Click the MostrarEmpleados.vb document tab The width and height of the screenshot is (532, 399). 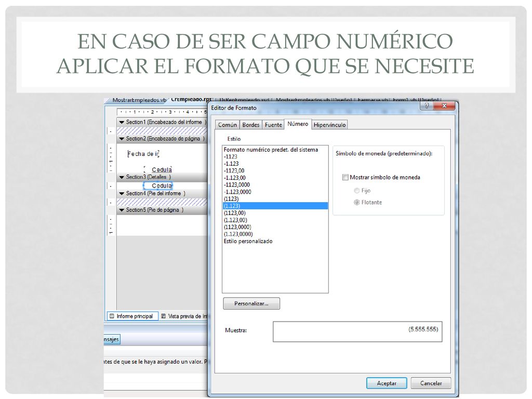(139, 100)
